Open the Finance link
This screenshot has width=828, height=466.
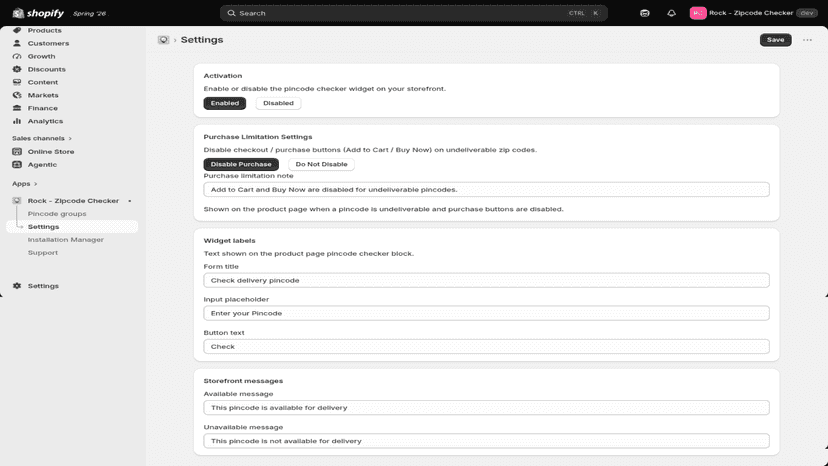(43, 108)
